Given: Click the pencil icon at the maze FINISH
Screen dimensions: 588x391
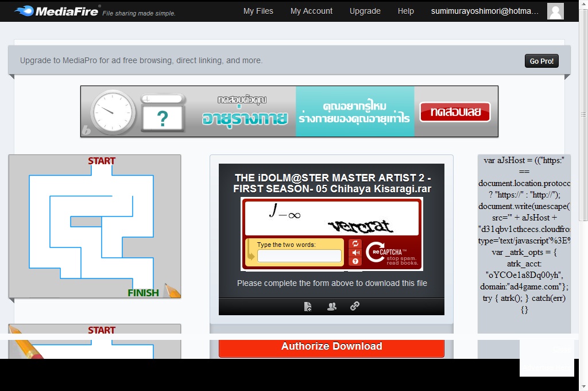Looking at the screenshot, I should (x=172, y=291).
